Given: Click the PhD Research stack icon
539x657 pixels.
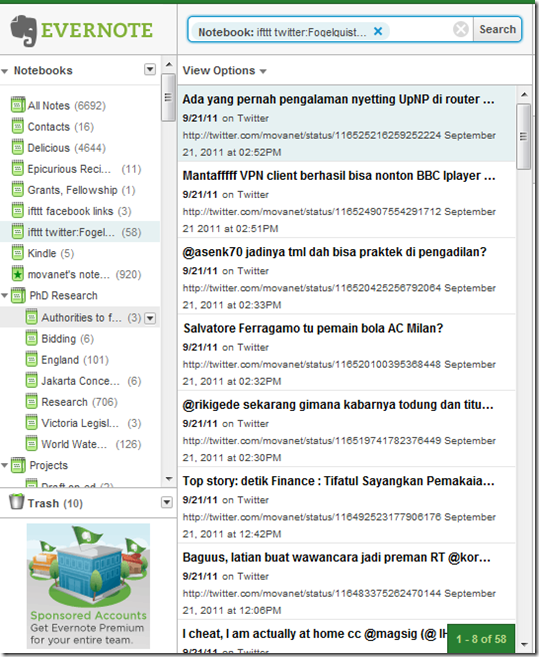Looking at the screenshot, I should (x=18, y=296).
